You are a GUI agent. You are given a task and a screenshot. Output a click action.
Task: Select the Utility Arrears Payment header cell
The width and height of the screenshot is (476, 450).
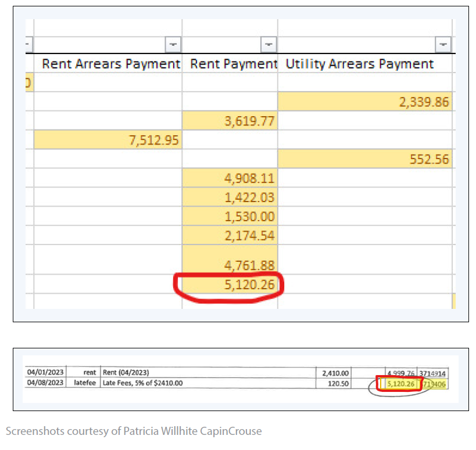click(360, 64)
